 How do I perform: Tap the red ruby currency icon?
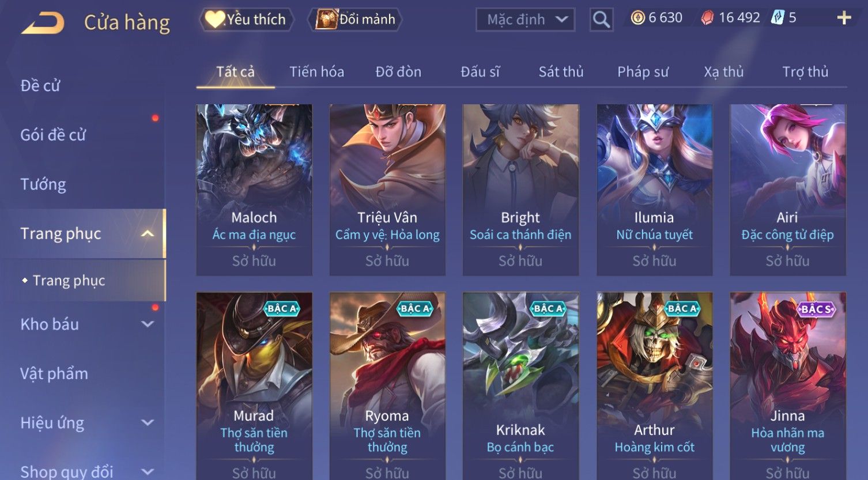click(x=707, y=18)
